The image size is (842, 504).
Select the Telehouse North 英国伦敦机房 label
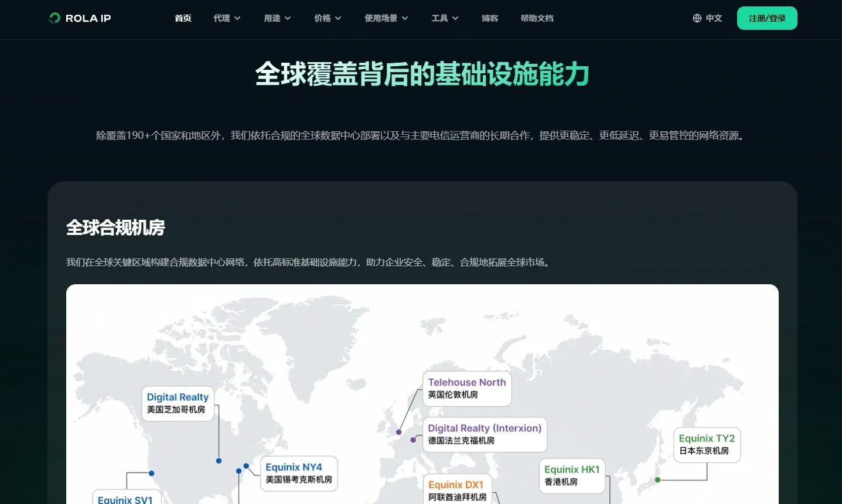coord(467,389)
